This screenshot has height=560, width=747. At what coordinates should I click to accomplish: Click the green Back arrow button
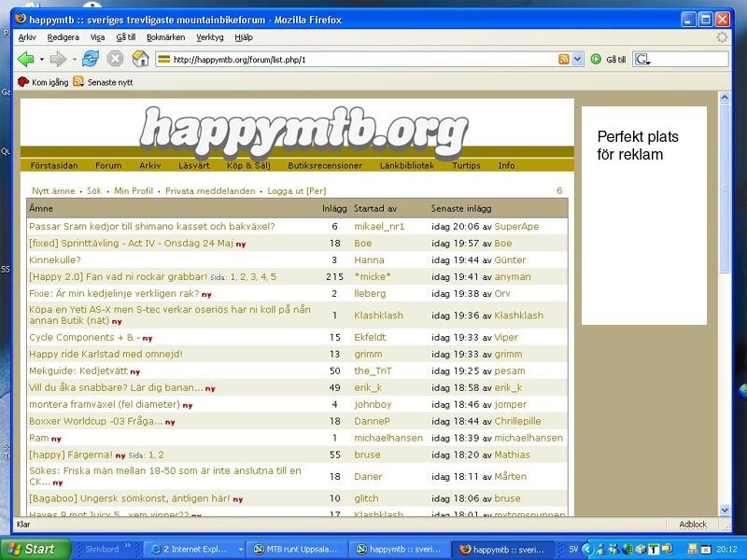(25, 59)
